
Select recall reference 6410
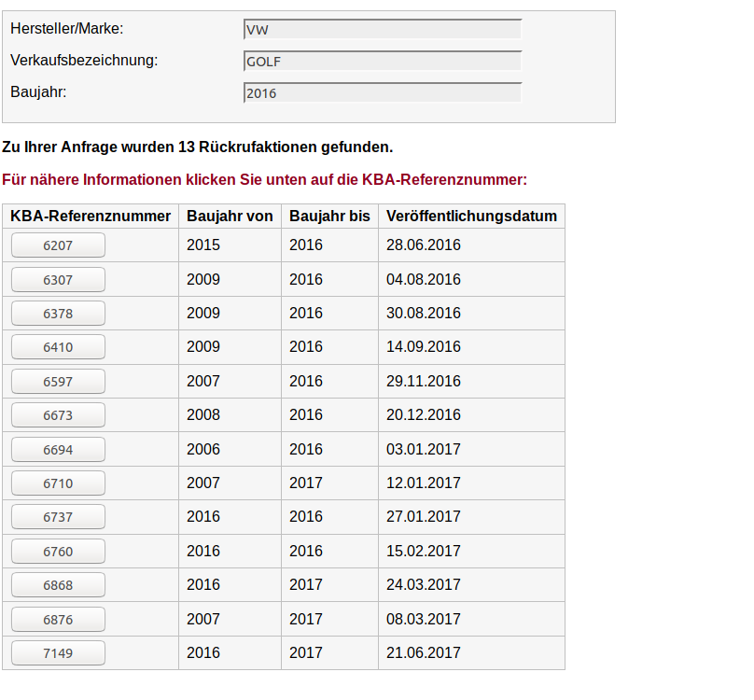coord(58,347)
